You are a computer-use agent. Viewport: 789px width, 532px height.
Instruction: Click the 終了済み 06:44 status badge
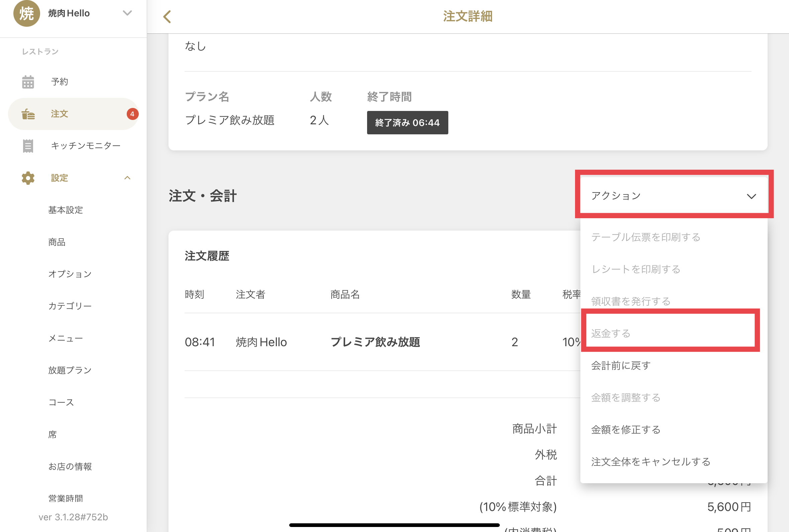(x=407, y=123)
